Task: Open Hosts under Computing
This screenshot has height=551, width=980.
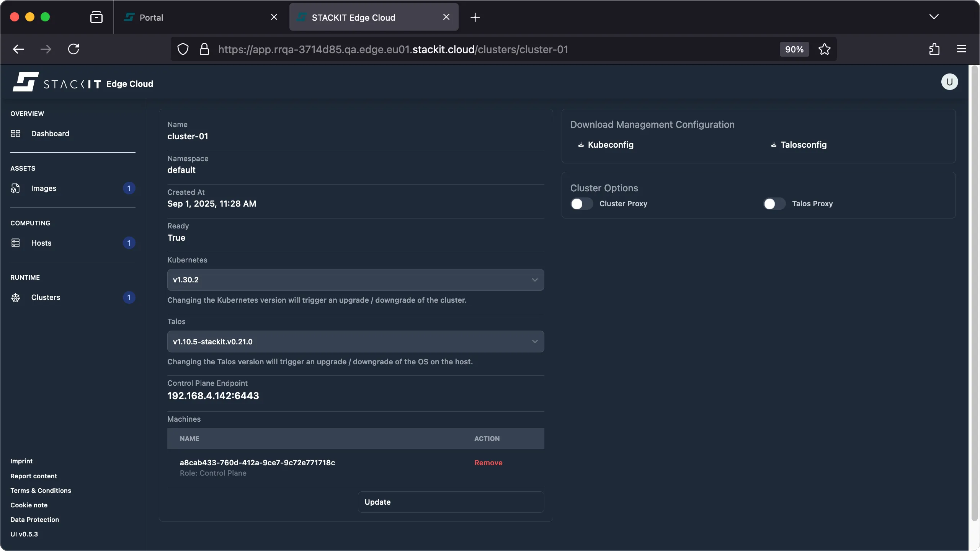Action: tap(41, 243)
